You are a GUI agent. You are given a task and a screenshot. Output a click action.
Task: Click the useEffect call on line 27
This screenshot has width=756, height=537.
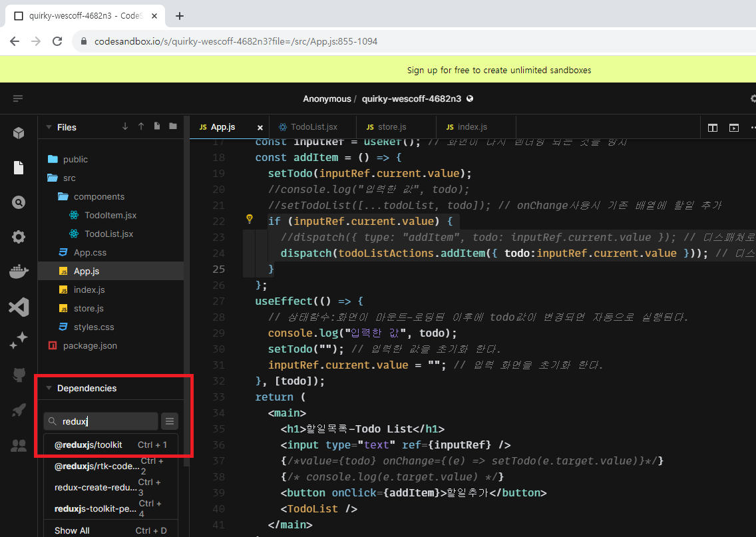(283, 301)
